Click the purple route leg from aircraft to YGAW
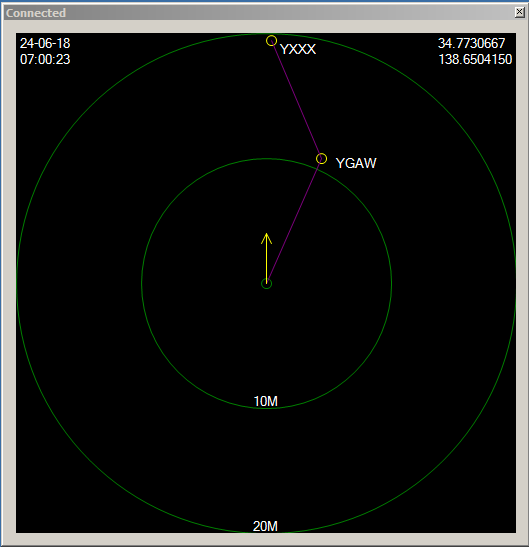This screenshot has height=547, width=529. click(293, 223)
